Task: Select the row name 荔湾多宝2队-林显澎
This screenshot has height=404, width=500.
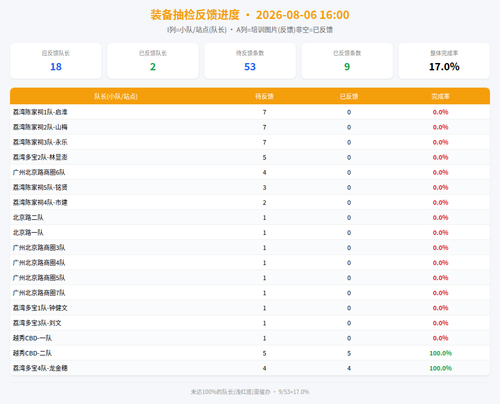Action: point(40,157)
